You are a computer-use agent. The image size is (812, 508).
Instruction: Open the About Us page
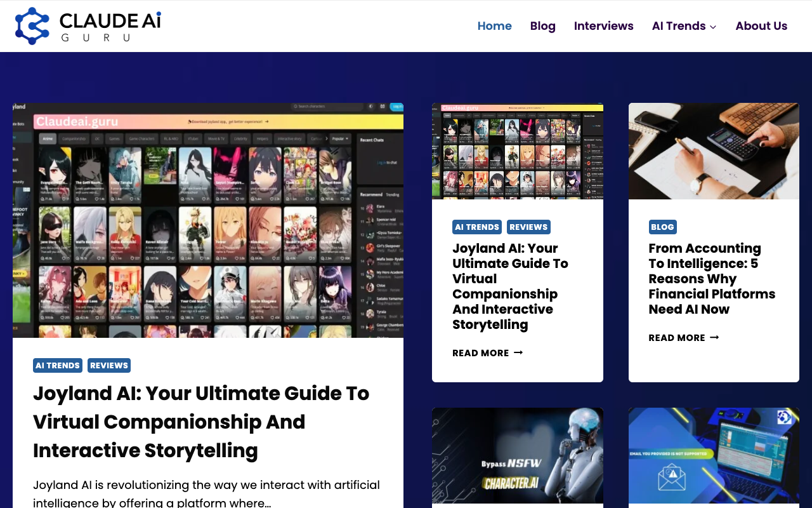click(761, 26)
